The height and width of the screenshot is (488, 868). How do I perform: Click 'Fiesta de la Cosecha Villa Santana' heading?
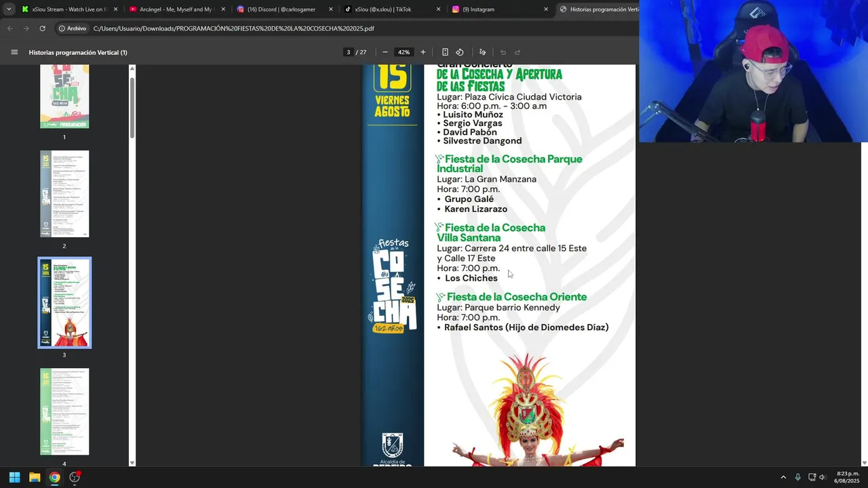pyautogui.click(x=491, y=232)
